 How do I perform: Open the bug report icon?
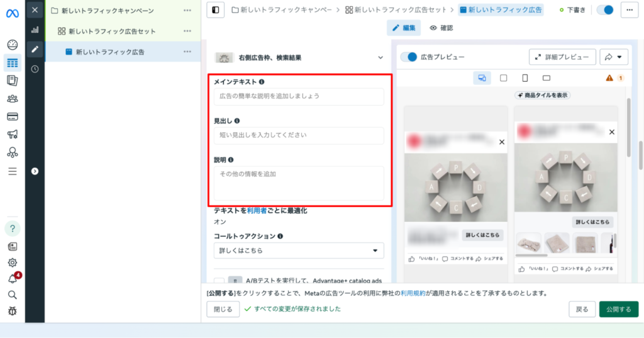[x=12, y=311]
